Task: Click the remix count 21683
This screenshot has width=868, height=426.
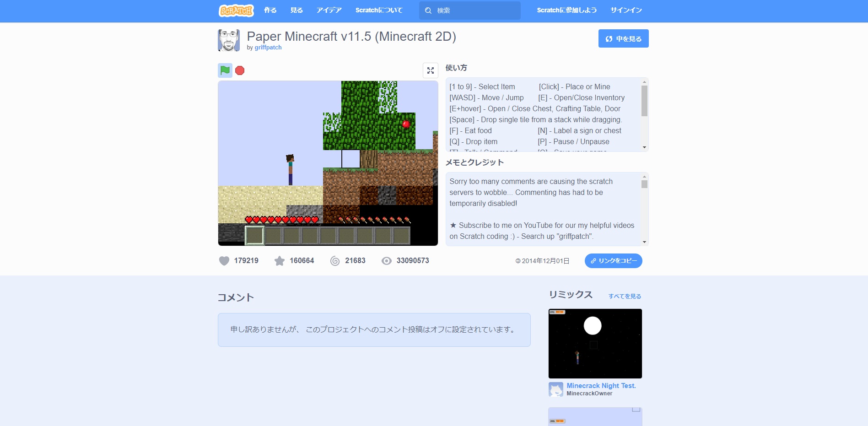Action: 355,261
